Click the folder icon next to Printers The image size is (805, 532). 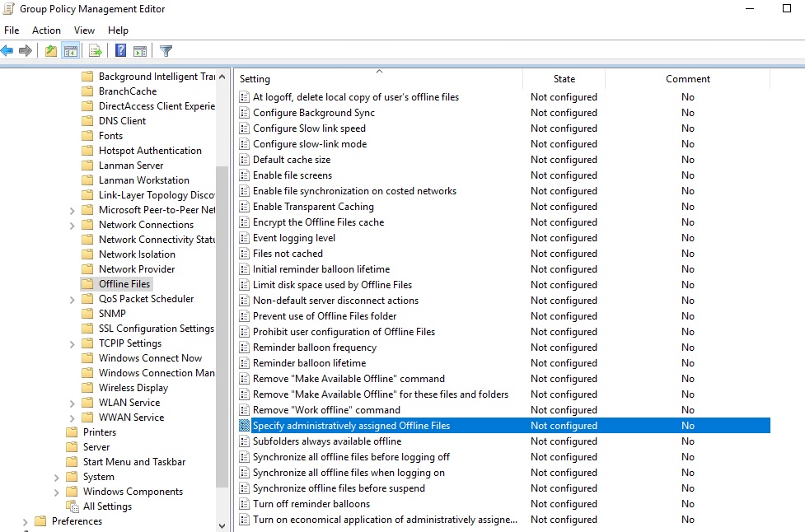pyautogui.click(x=73, y=432)
